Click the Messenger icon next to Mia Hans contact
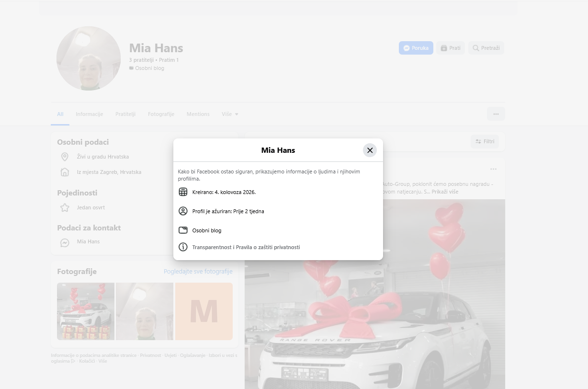588x389 pixels. 65,243
